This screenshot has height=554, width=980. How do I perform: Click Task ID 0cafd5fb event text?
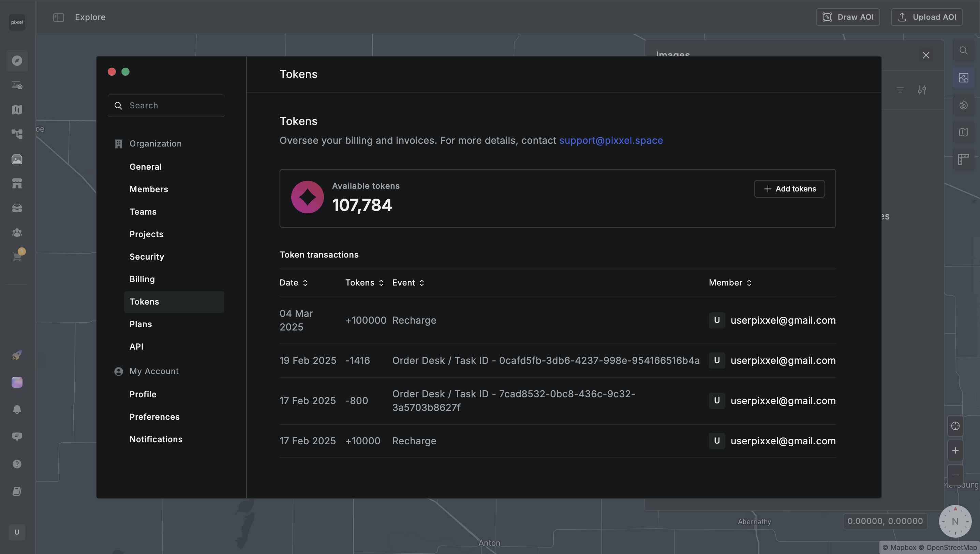(546, 360)
